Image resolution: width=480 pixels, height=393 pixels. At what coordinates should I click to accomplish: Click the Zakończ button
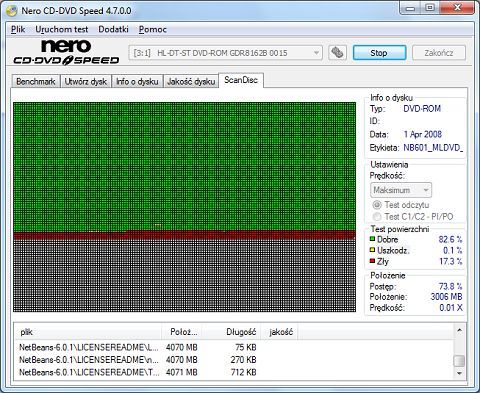[x=439, y=53]
